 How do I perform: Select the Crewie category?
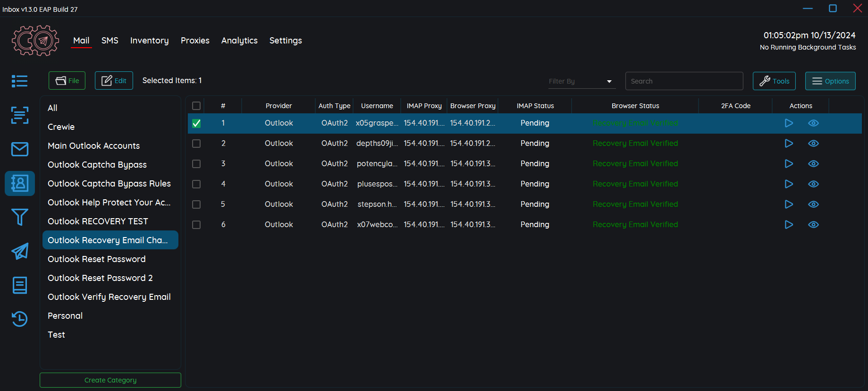pos(110,127)
